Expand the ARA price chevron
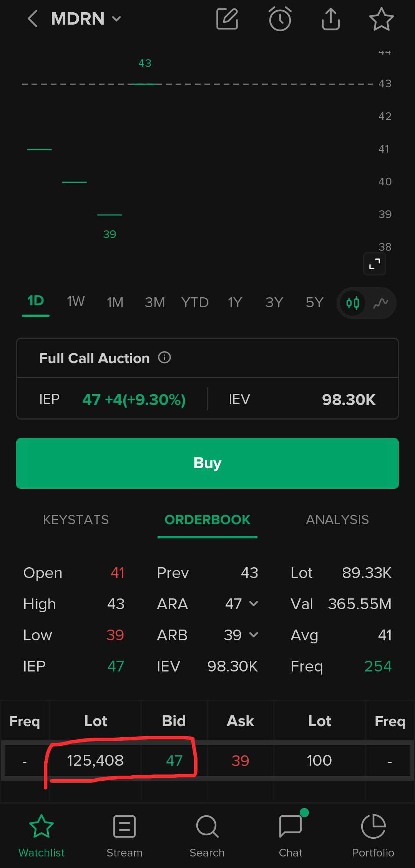Screen dimensions: 415x868 (x=254, y=604)
